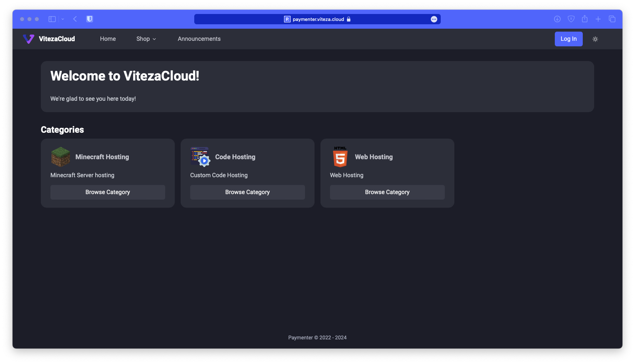Click the Categories heading
This screenshot has width=635, height=364.
pos(62,130)
